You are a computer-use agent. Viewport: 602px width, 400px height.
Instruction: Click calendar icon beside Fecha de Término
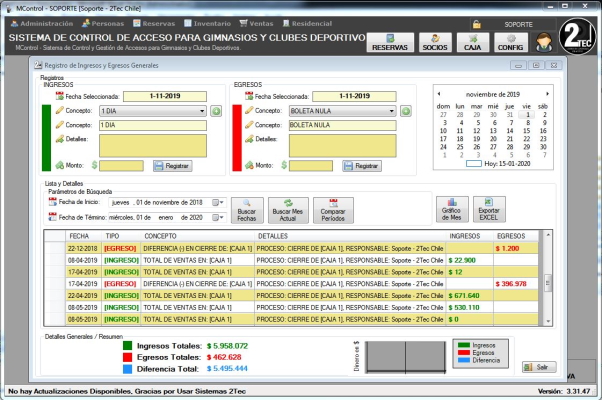tap(53, 217)
